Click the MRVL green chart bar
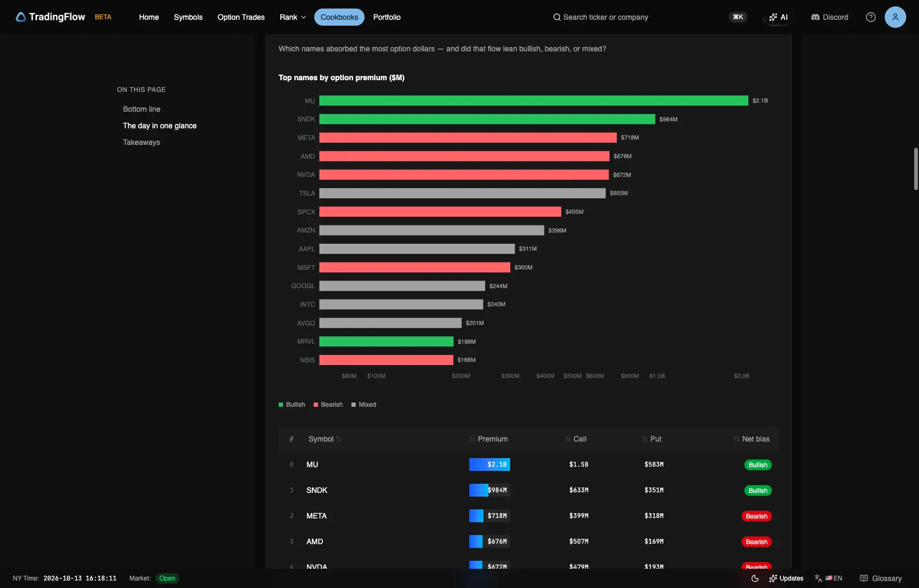 pos(386,342)
